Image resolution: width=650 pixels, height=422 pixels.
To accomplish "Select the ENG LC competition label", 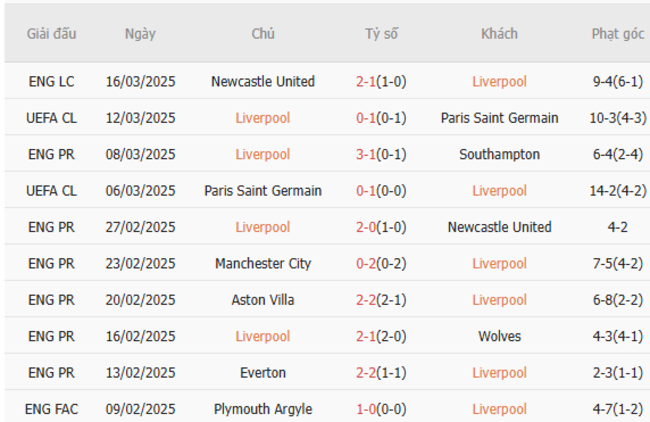I will [51, 82].
